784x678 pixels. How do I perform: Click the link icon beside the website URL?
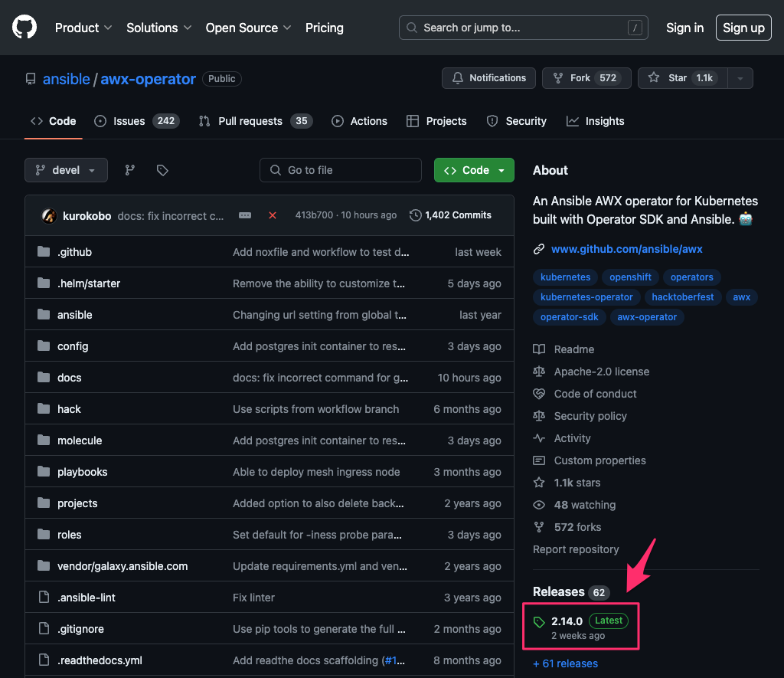538,249
